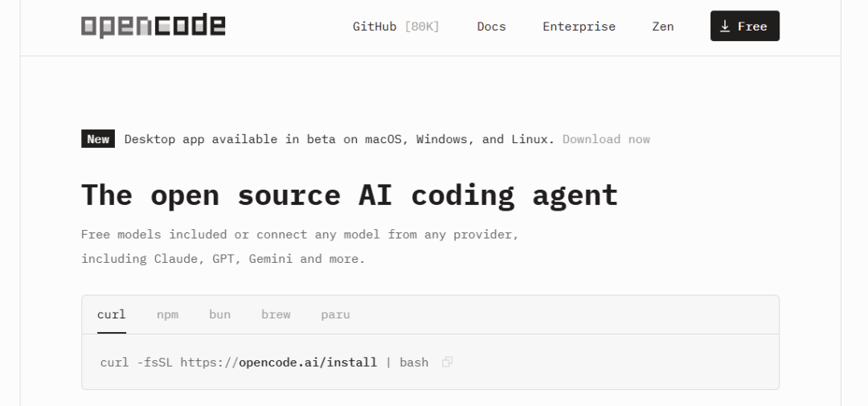
Task: Select the curl install tab
Action: coord(111,314)
